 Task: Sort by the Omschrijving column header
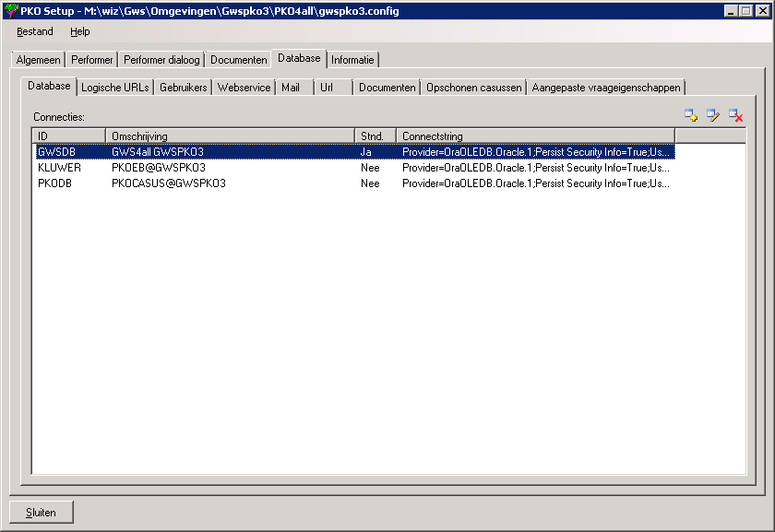tap(231, 136)
